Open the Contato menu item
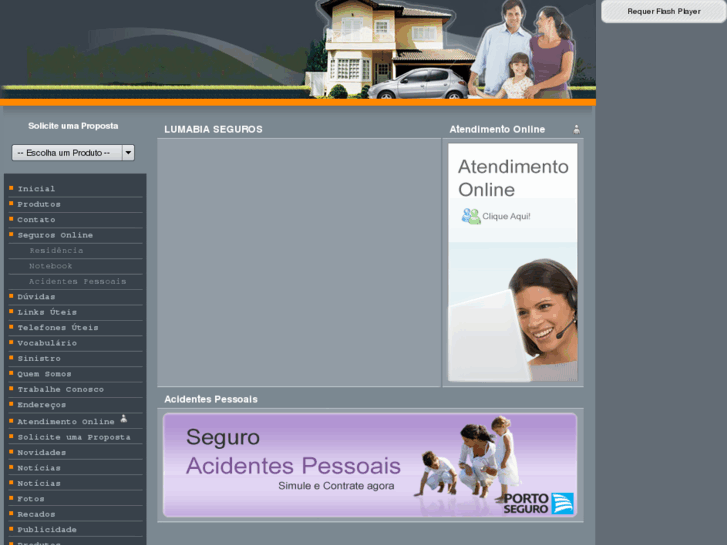Screen dimensions: 727x545 pyautogui.click(x=36, y=219)
